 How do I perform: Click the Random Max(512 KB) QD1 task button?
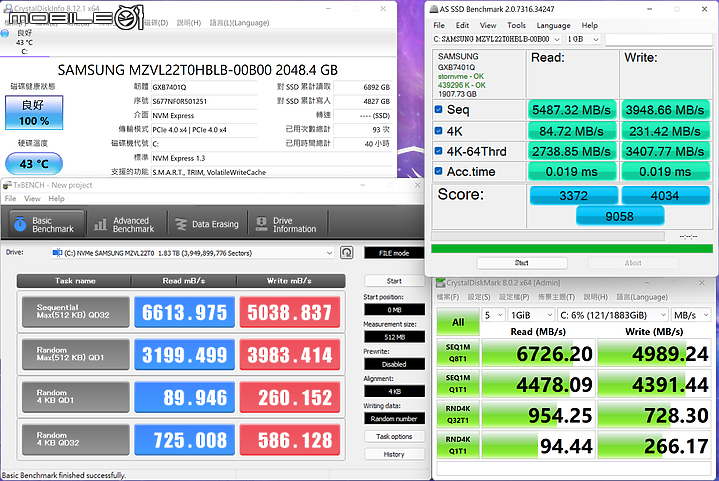coord(76,354)
